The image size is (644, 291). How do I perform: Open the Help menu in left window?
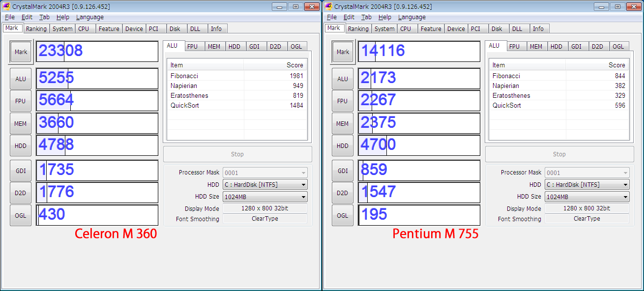click(x=63, y=17)
